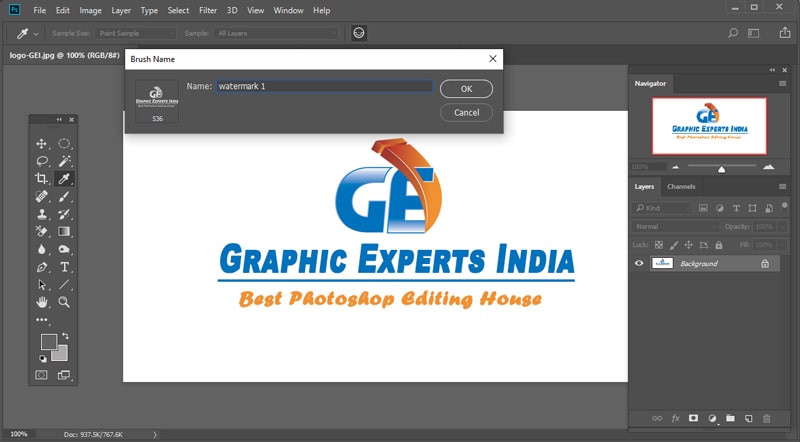Image resolution: width=800 pixels, height=442 pixels.
Task: Close the Brush Name dialog
Action: 492,59
